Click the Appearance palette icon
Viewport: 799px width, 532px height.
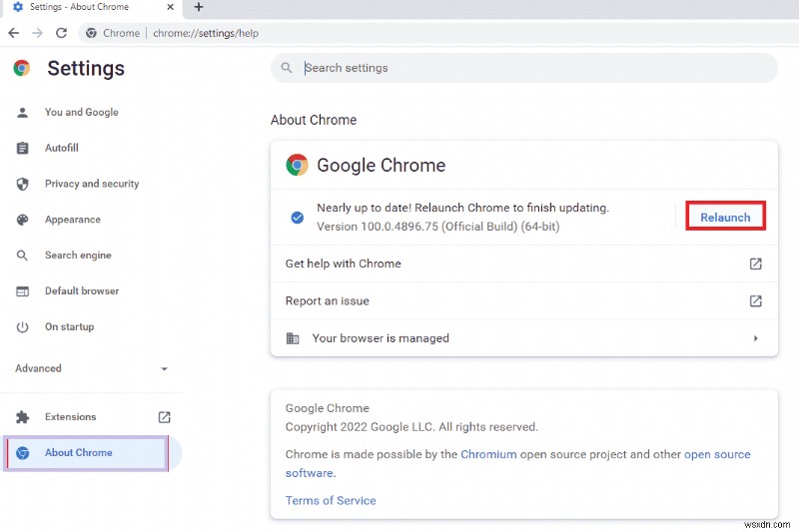point(23,220)
